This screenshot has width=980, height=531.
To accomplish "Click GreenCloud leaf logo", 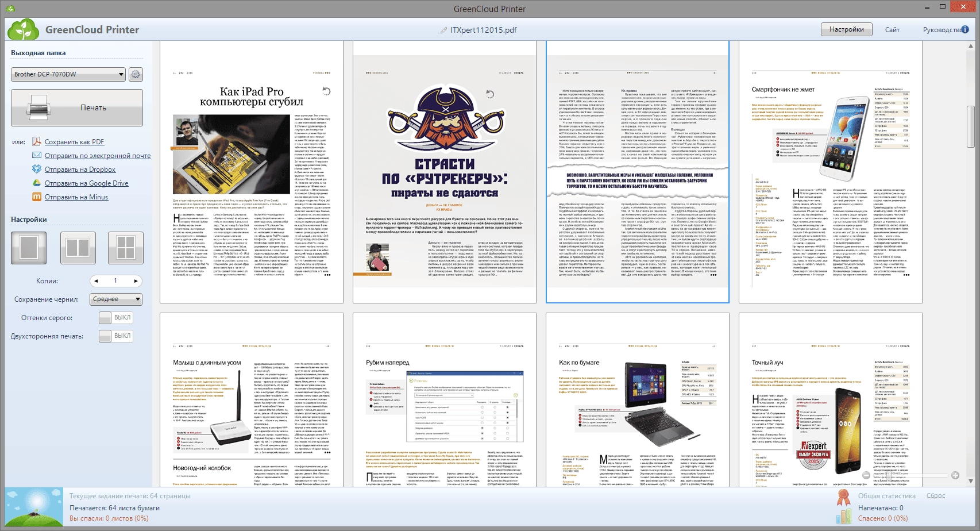I will [x=24, y=29].
